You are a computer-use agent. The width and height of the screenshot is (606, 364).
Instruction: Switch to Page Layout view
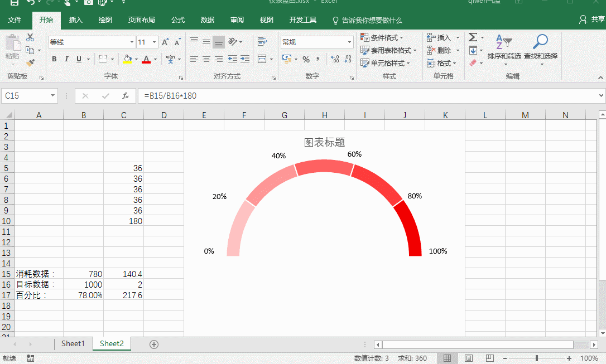(x=468, y=358)
